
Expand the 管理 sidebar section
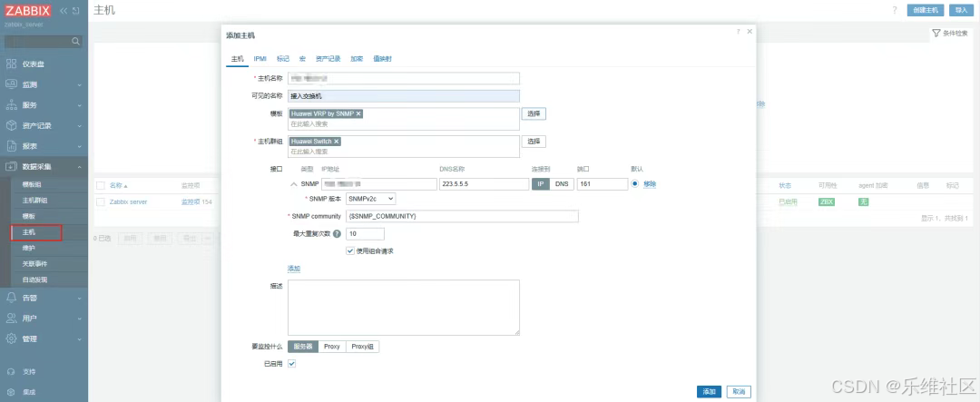[80, 339]
